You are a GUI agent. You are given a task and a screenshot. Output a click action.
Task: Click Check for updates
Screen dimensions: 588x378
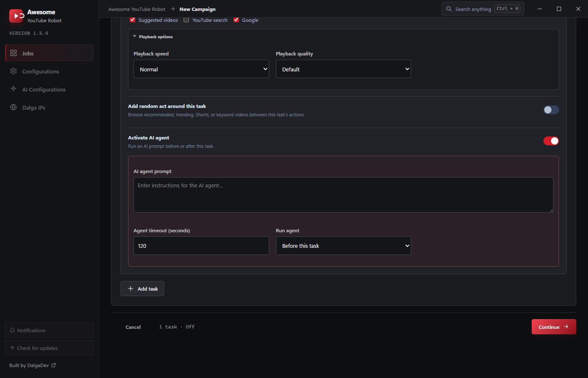tap(49, 348)
